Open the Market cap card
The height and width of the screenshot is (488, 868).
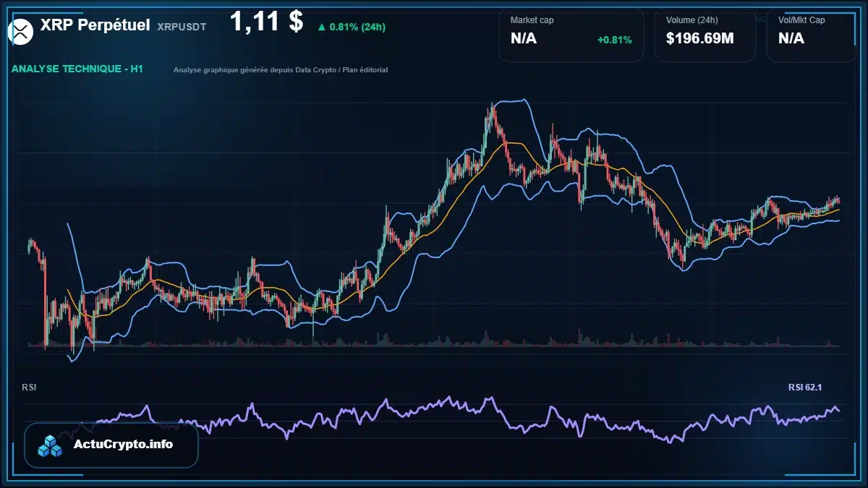[x=571, y=35]
